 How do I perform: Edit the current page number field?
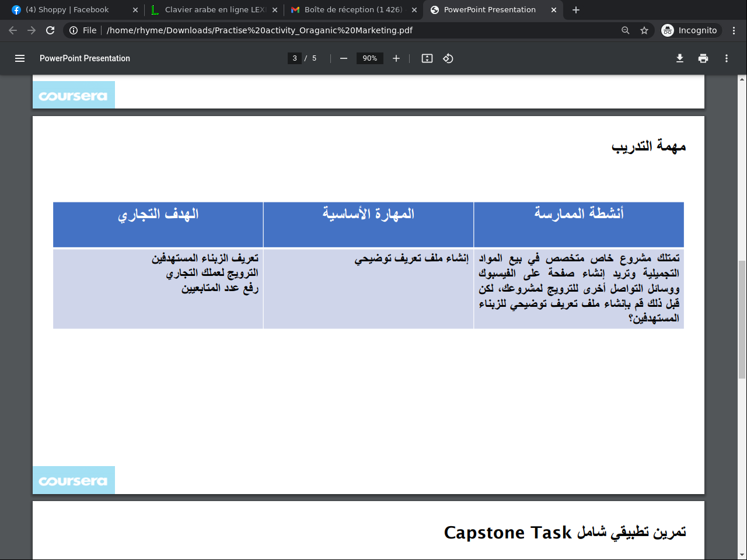(295, 58)
